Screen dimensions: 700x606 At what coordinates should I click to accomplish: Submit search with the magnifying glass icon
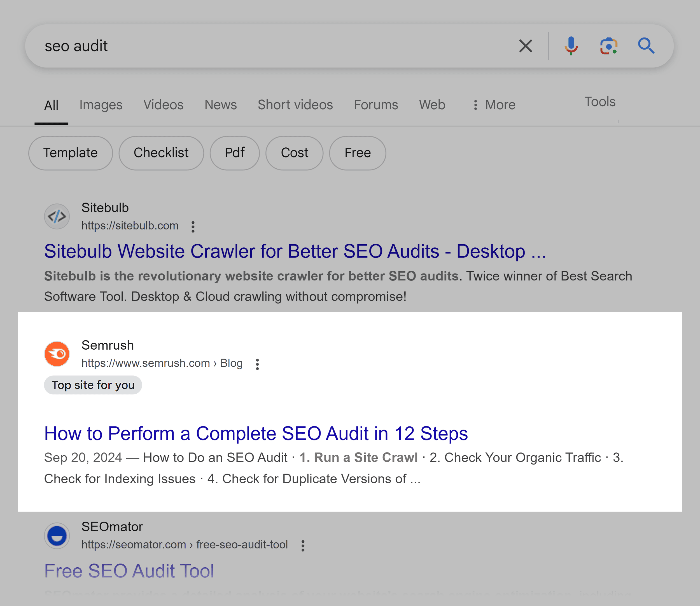tap(646, 46)
